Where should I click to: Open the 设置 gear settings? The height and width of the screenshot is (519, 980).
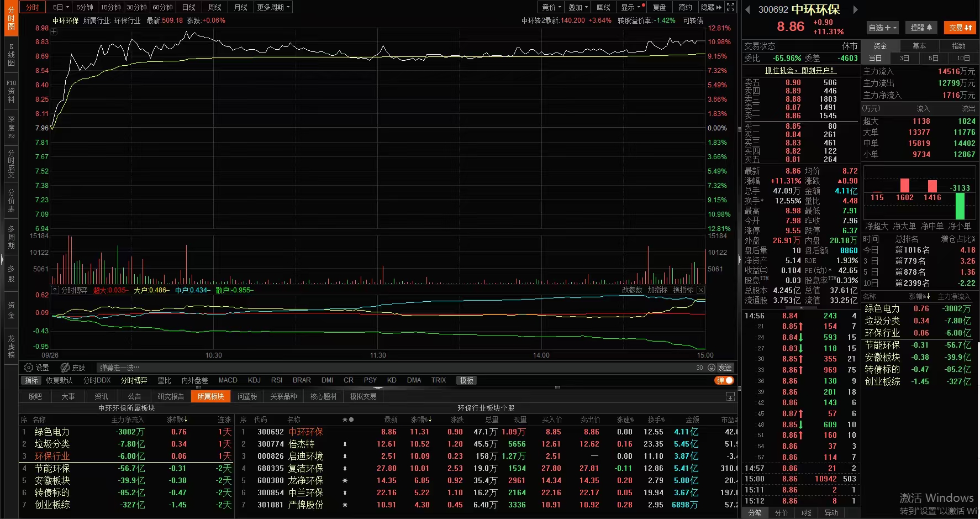click(36, 368)
